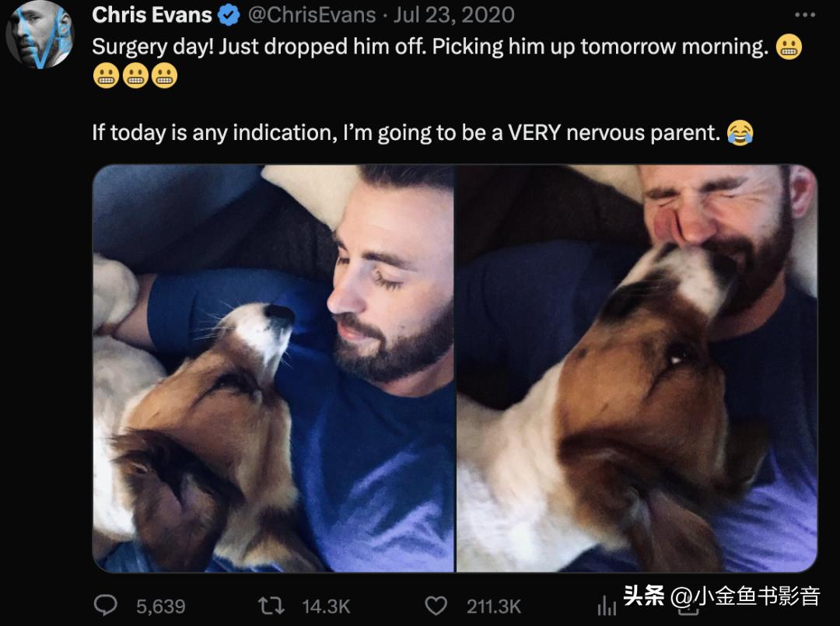This screenshot has width=840, height=626.
Task: Click the reply speech bubble icon
Action: coord(105,605)
